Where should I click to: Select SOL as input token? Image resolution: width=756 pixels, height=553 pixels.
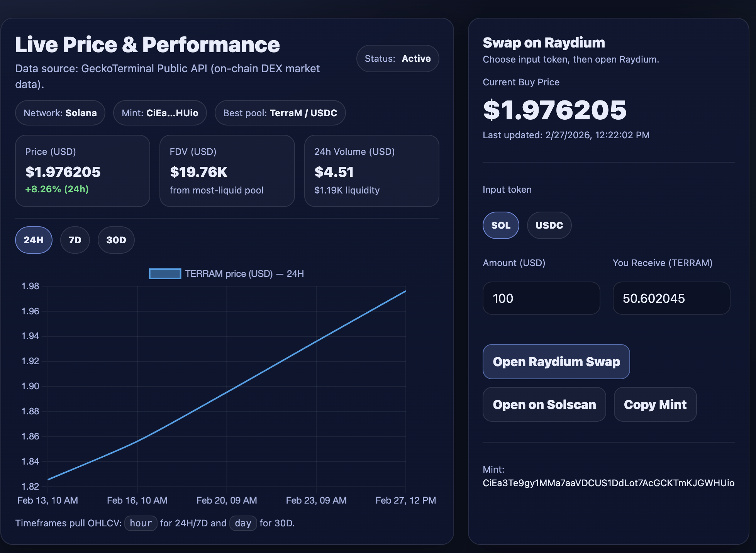(500, 225)
